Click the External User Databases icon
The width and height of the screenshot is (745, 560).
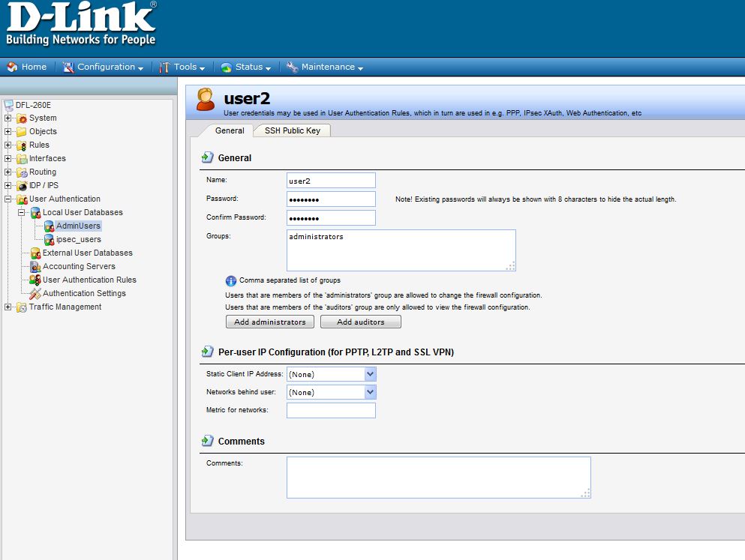[35, 253]
